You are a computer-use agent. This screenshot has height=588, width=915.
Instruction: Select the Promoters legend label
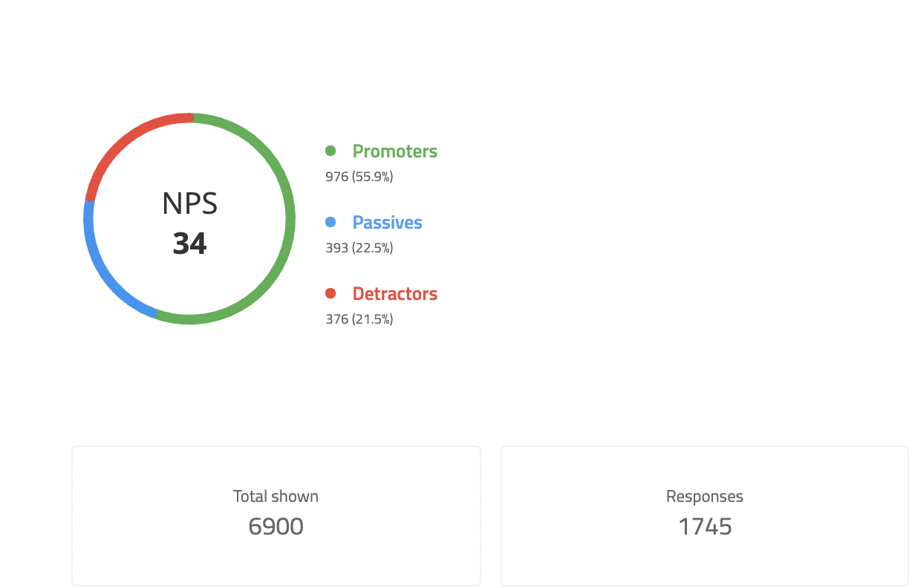[394, 151]
